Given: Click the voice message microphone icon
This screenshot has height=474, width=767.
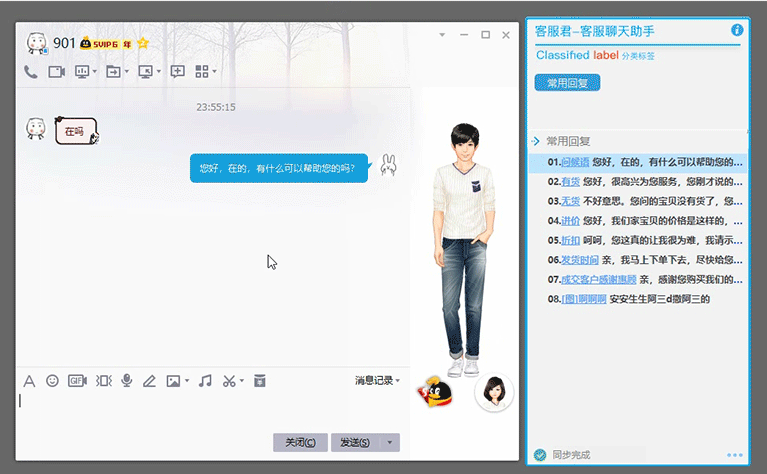Looking at the screenshot, I should (x=127, y=381).
